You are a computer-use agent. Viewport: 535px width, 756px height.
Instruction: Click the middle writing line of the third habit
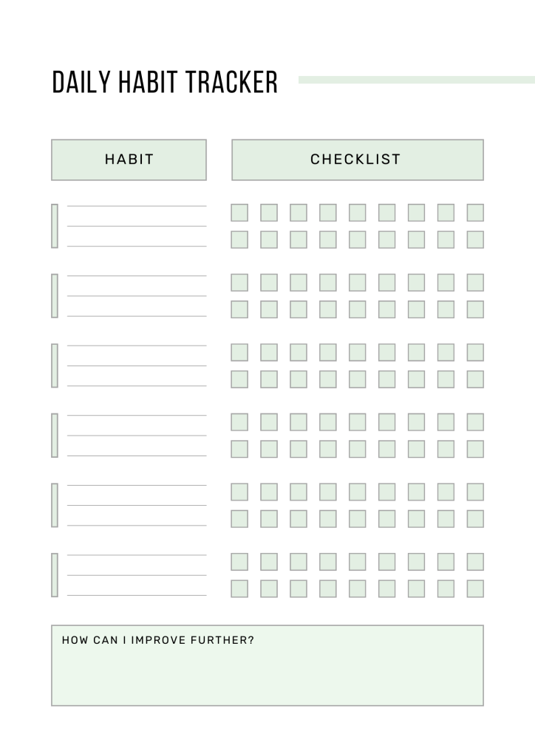click(137, 365)
